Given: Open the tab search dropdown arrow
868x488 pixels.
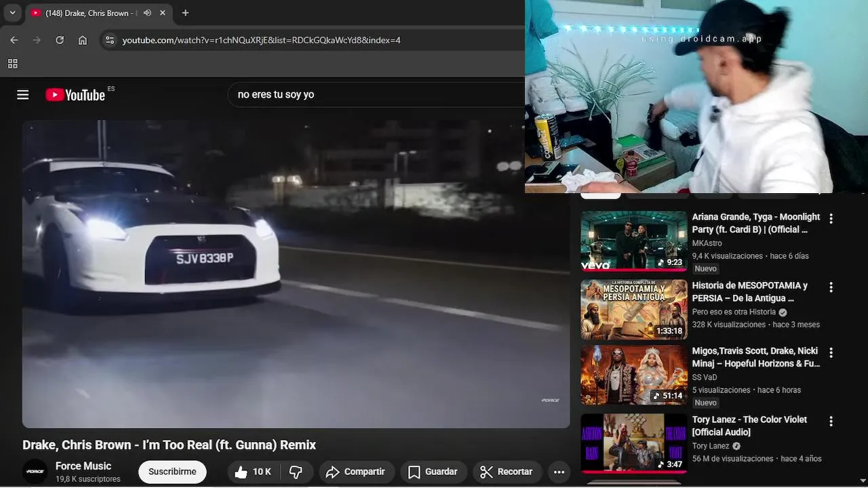Looking at the screenshot, I should click(12, 13).
